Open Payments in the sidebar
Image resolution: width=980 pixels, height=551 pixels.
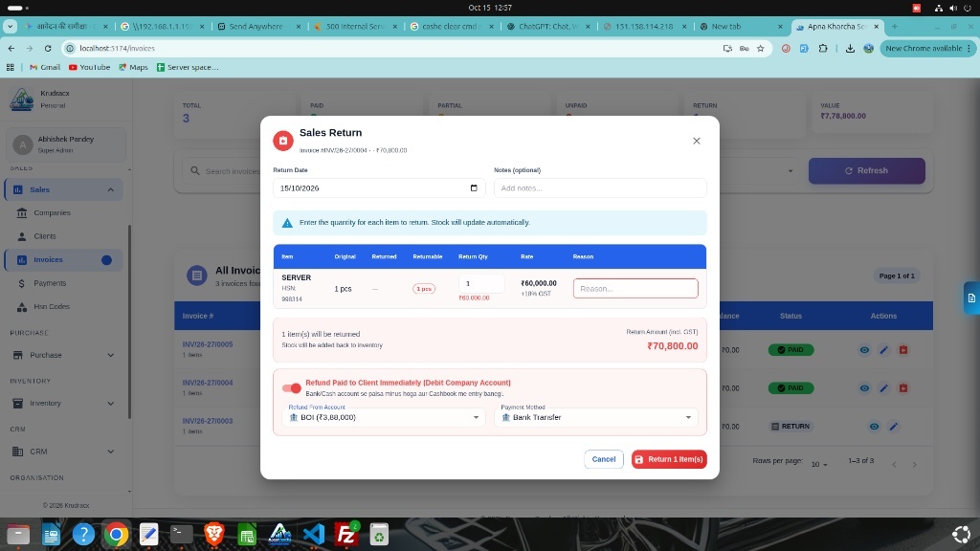point(50,283)
